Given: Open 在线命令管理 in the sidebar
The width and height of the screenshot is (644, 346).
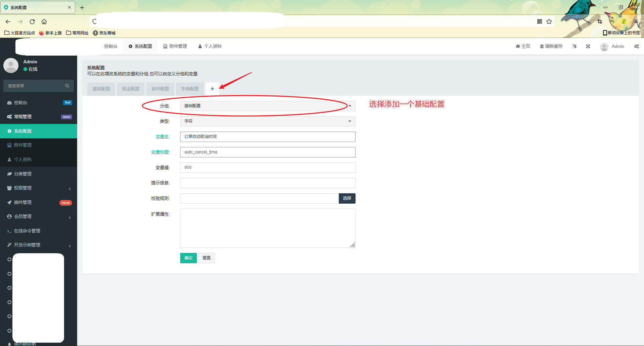Looking at the screenshot, I should (x=27, y=230).
